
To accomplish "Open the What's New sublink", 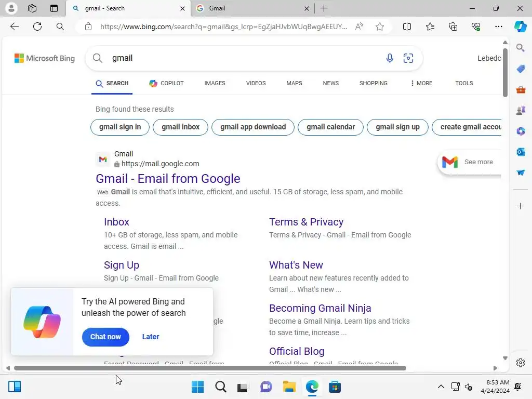I will pyautogui.click(x=296, y=265).
